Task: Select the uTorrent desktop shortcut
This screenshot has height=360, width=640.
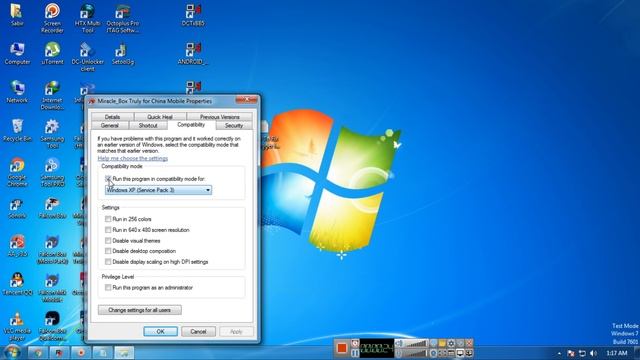Action: tap(52, 53)
